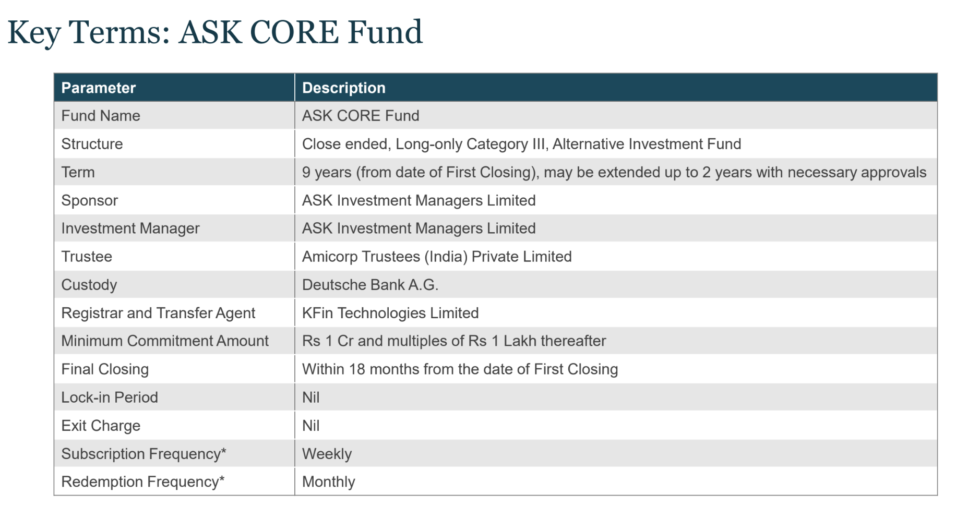This screenshot has width=980, height=506.
Task: Select the 'Lock-in Period' row label
Action: pyautogui.click(x=110, y=397)
